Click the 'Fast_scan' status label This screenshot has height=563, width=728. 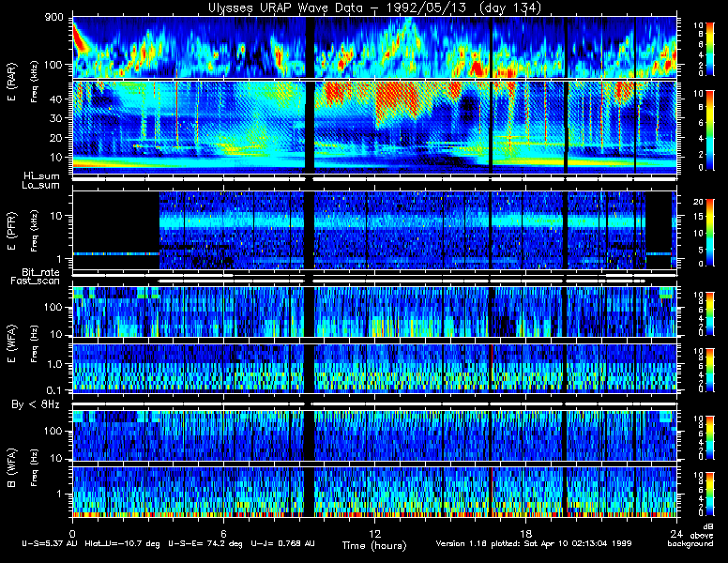coord(36,281)
